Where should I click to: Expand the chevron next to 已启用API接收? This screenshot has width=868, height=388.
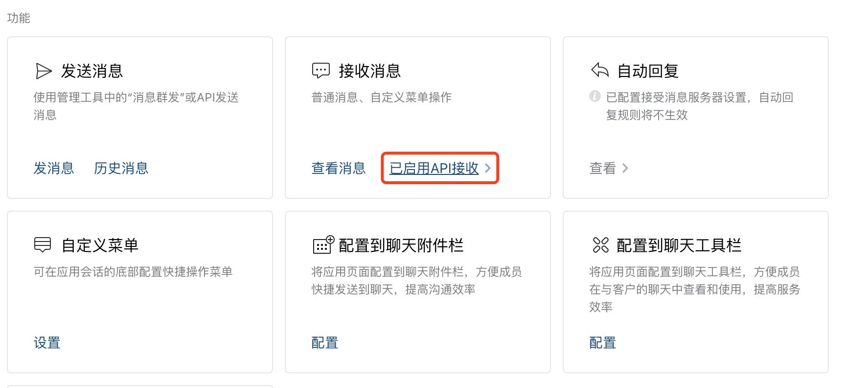(488, 169)
